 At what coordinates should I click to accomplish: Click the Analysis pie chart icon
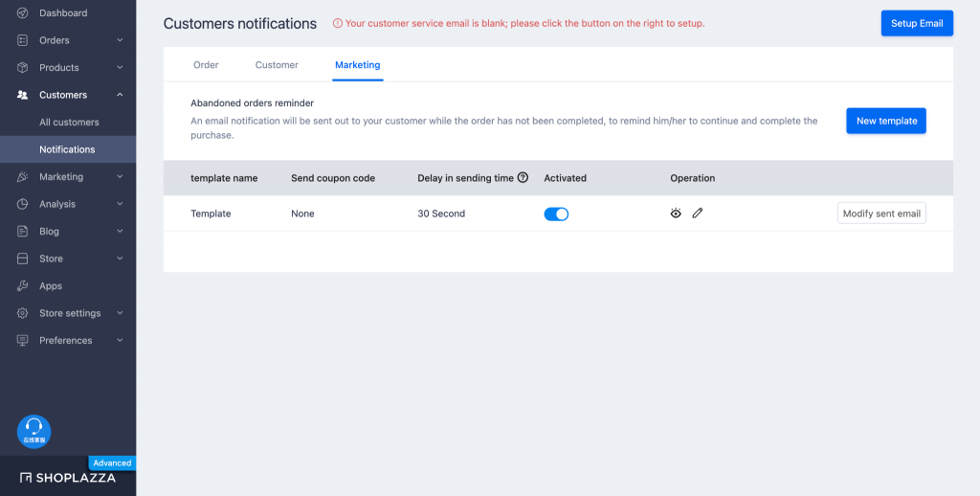pos(22,204)
